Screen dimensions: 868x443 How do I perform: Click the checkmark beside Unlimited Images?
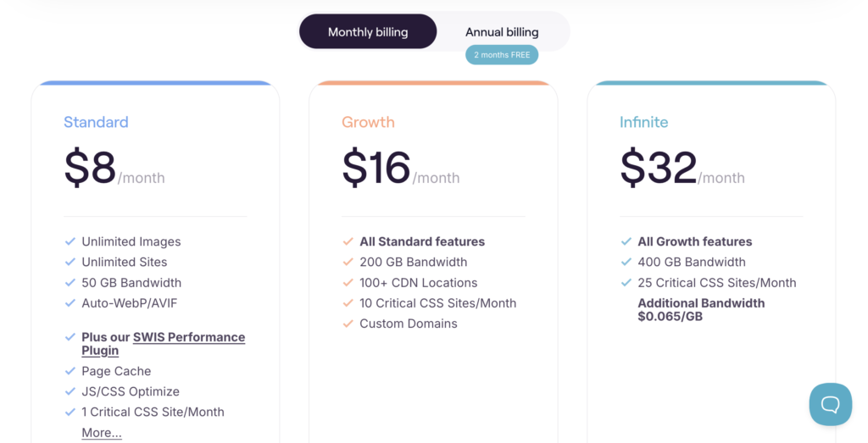pyautogui.click(x=70, y=241)
